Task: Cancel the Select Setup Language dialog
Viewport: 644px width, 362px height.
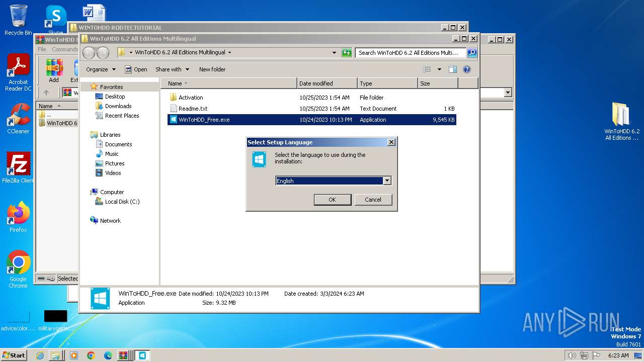Action: [x=373, y=200]
